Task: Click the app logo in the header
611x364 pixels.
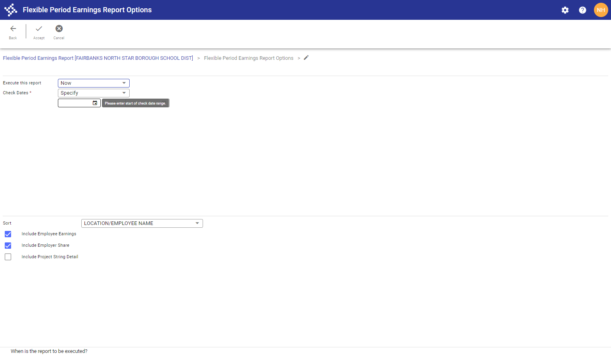Action: [11, 10]
